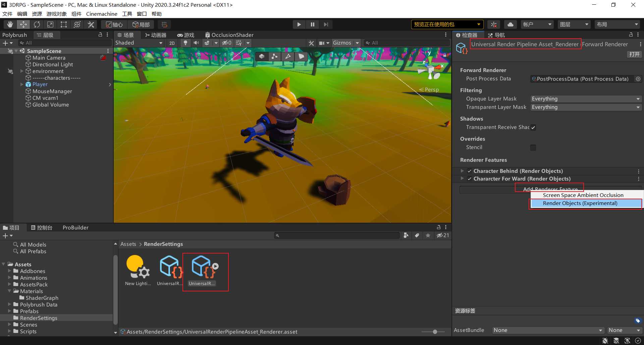Disable Character Behind renderer feature

tap(470, 171)
